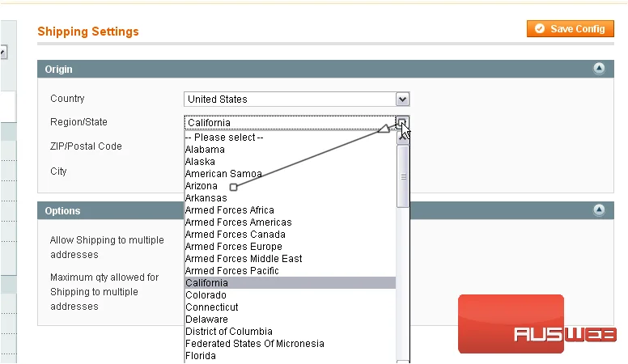Click the Save Config button

pos(570,29)
